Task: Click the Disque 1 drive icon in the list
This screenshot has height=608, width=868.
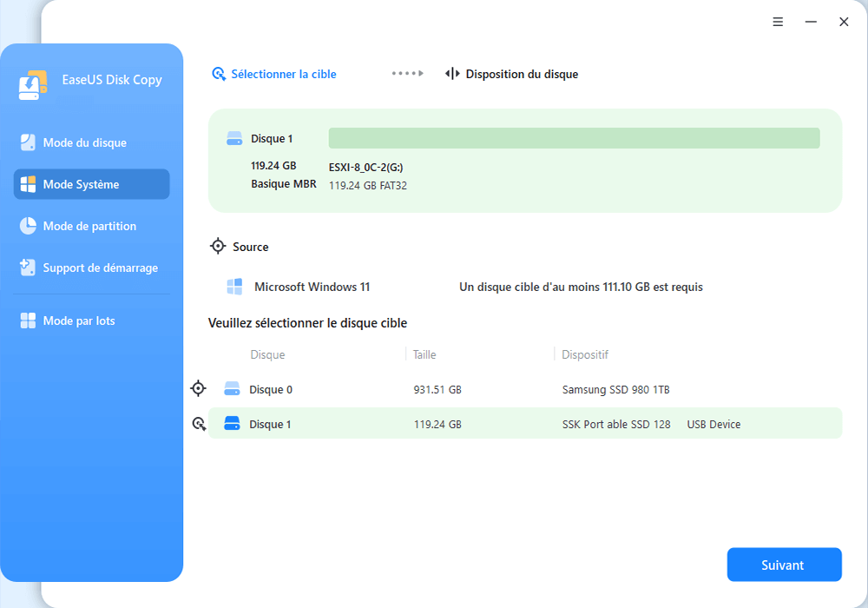Action: pyautogui.click(x=232, y=424)
